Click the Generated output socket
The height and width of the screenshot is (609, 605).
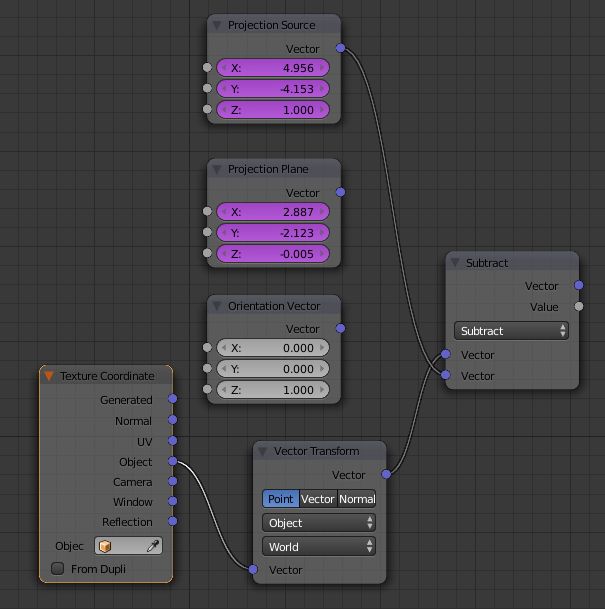point(172,398)
